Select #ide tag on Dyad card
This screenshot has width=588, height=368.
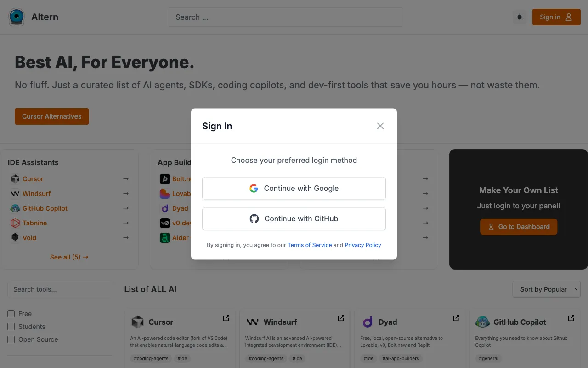click(x=369, y=358)
